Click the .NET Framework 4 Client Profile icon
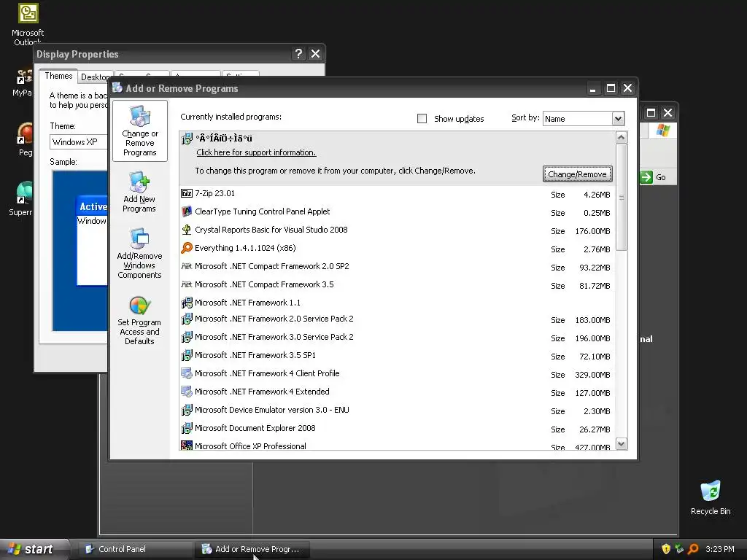The image size is (747, 560). [x=187, y=373]
